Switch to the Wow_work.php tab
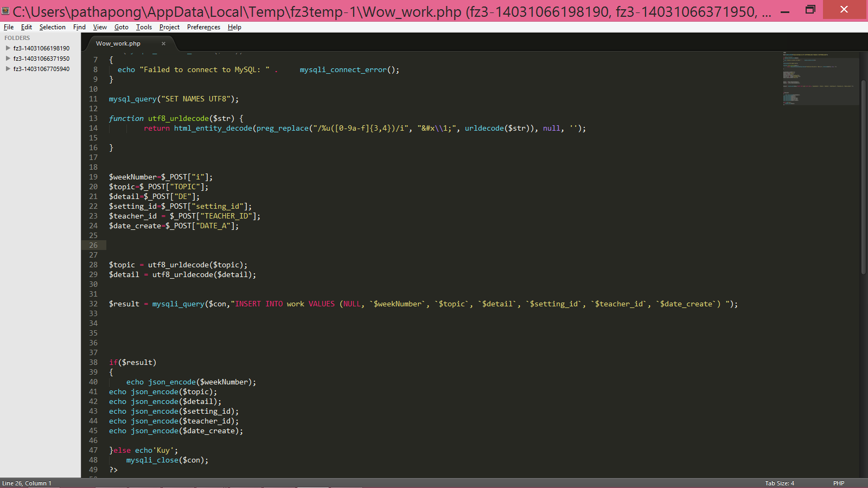 coord(118,43)
